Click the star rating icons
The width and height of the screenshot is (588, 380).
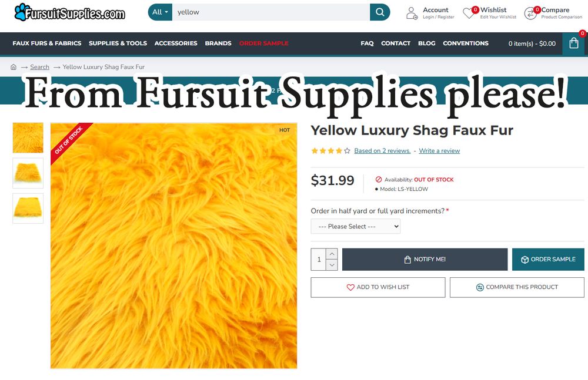[330, 151]
